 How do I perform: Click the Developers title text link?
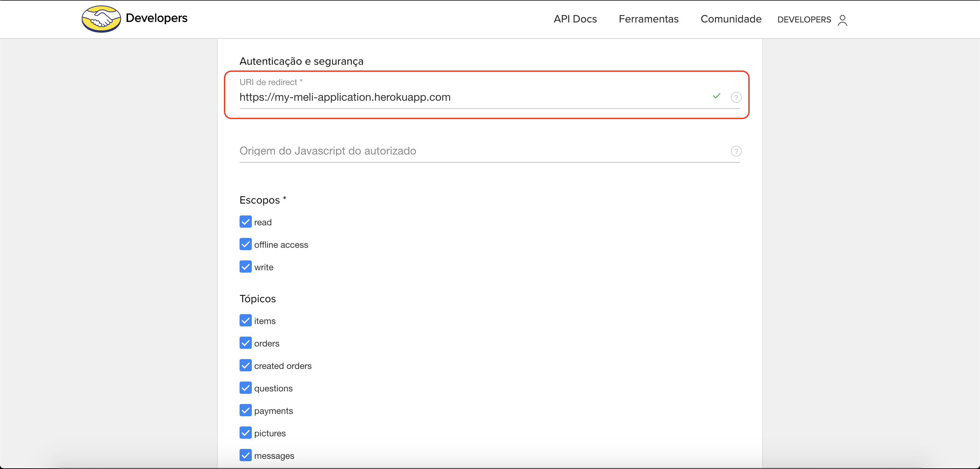coord(157,18)
